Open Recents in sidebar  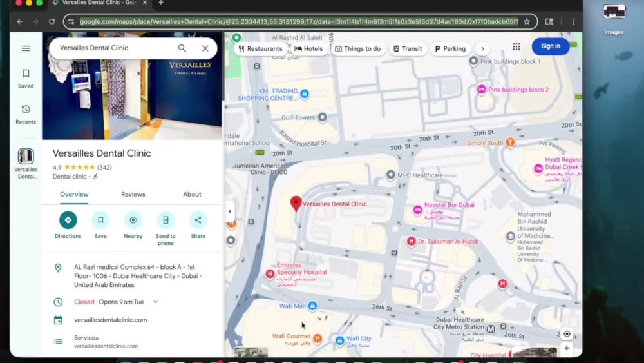tap(26, 114)
